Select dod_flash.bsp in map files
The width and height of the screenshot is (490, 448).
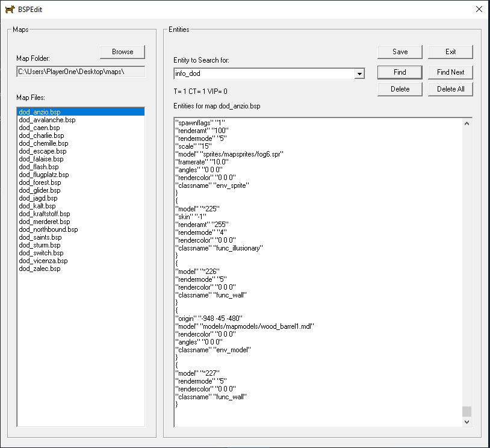pyautogui.click(x=81, y=167)
